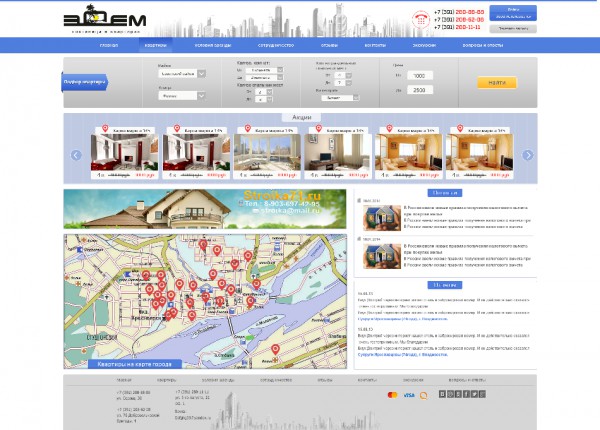This screenshot has height=430, width=600.
Task: Open Экскурсии in top navigation
Action: [x=424, y=45]
